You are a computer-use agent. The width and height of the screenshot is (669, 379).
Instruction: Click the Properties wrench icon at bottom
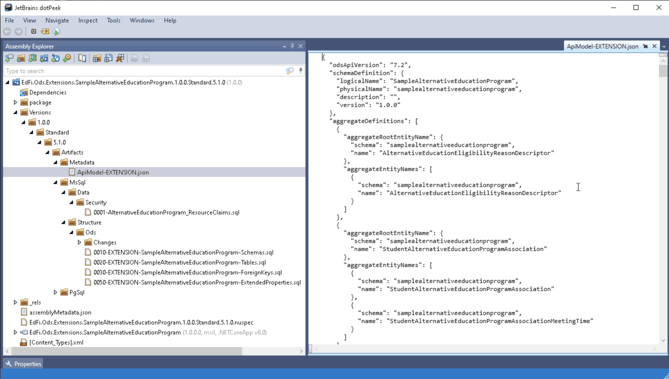9,364
